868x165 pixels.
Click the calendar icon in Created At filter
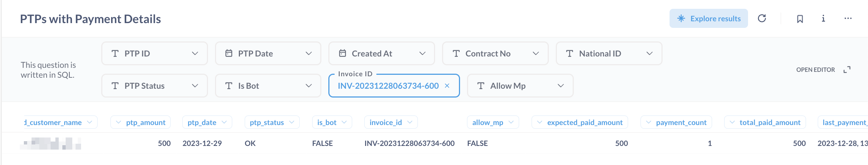pos(343,54)
